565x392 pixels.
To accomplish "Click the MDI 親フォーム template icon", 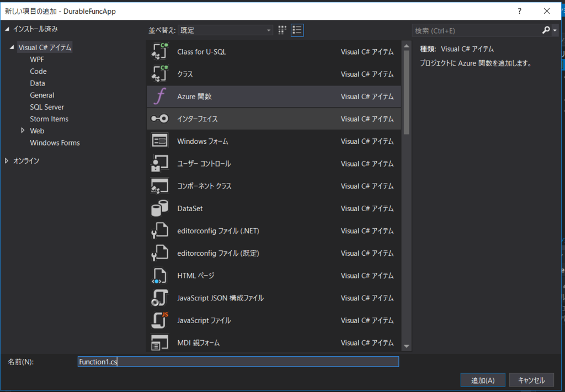I will pos(159,343).
